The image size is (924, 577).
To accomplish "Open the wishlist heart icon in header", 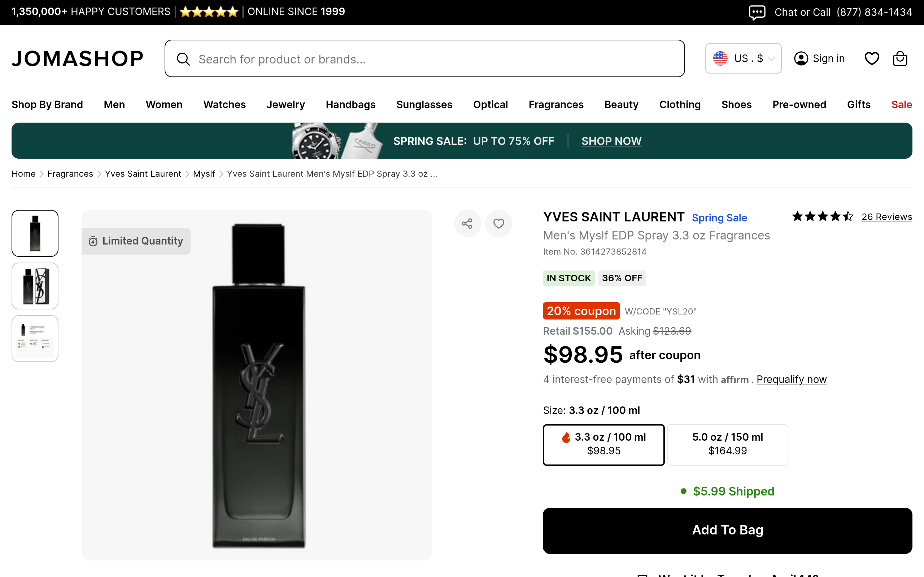I will pos(872,58).
